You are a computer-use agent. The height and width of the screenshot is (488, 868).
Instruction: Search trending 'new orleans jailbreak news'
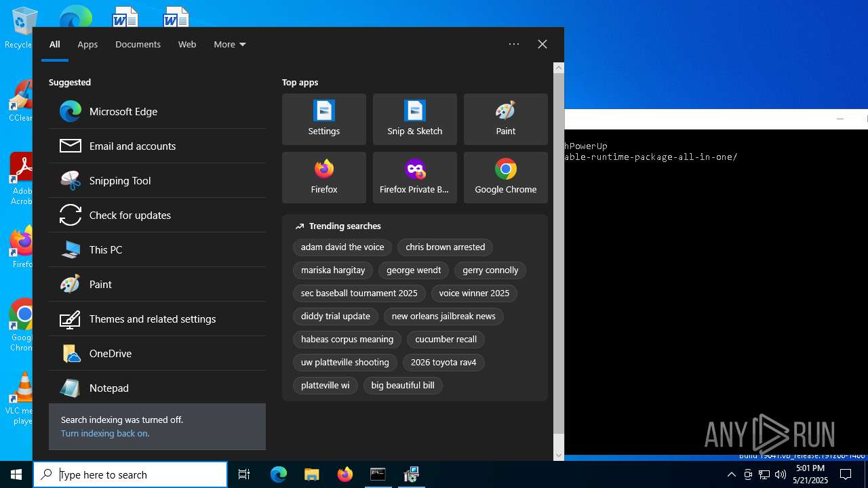[x=443, y=317]
